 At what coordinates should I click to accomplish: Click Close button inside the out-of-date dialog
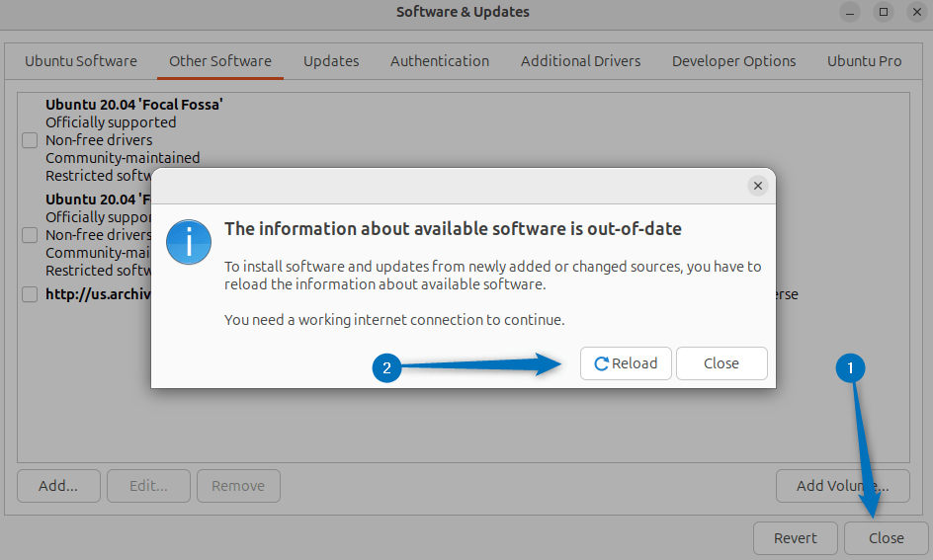tap(721, 363)
